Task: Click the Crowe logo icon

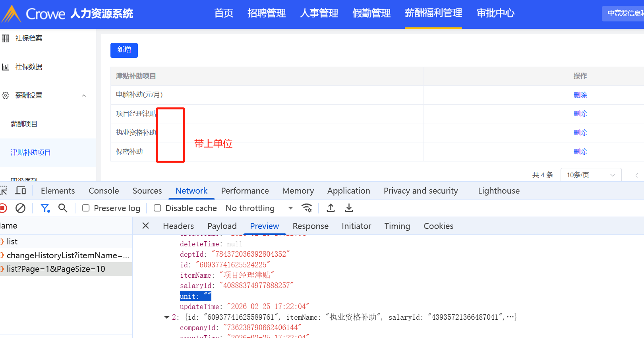Action: click(12, 13)
